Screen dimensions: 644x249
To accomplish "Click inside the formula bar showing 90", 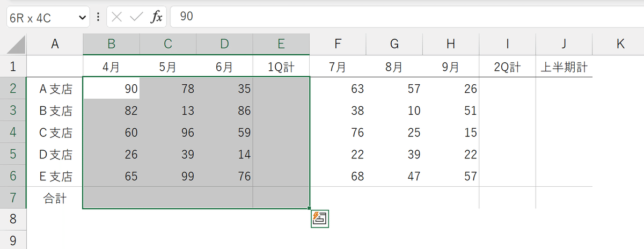I will click(x=376, y=17).
